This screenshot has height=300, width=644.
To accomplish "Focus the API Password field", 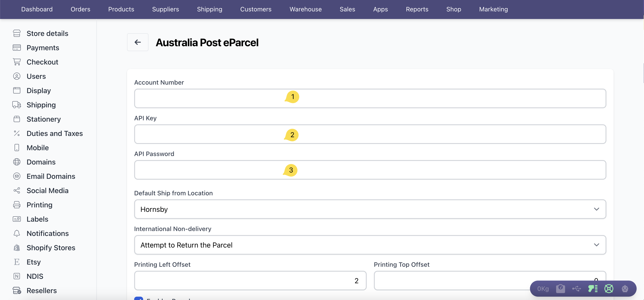I will pyautogui.click(x=370, y=170).
